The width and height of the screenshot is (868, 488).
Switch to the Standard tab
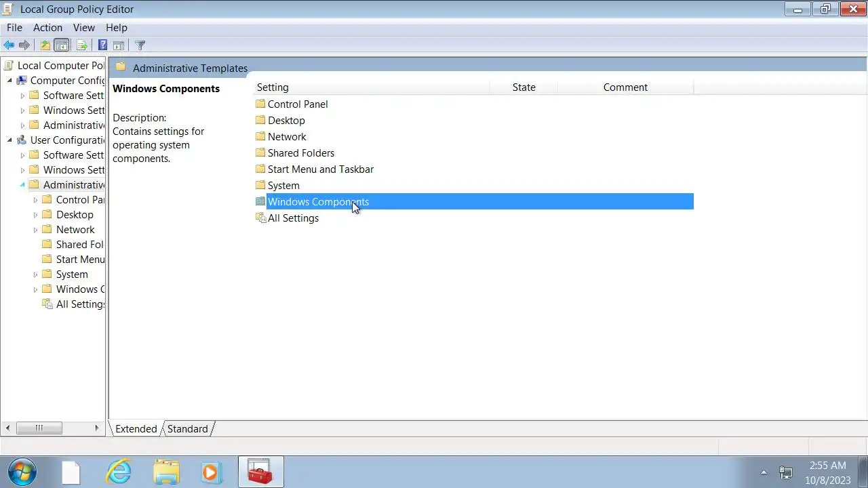click(188, 429)
